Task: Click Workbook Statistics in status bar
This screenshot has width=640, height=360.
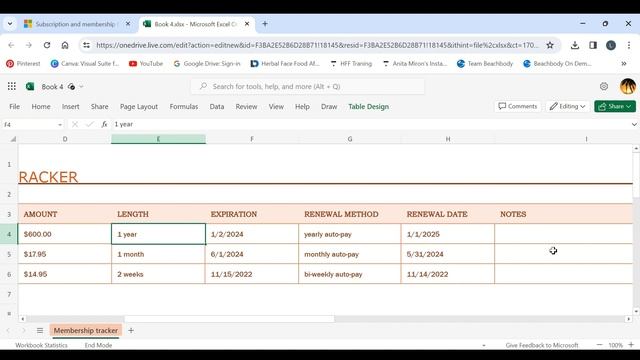Action: point(41,345)
